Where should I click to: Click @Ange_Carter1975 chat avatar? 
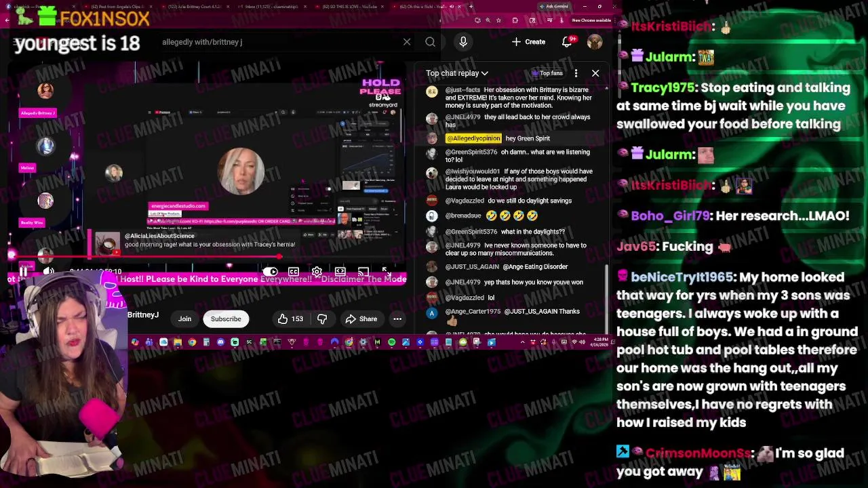(432, 313)
